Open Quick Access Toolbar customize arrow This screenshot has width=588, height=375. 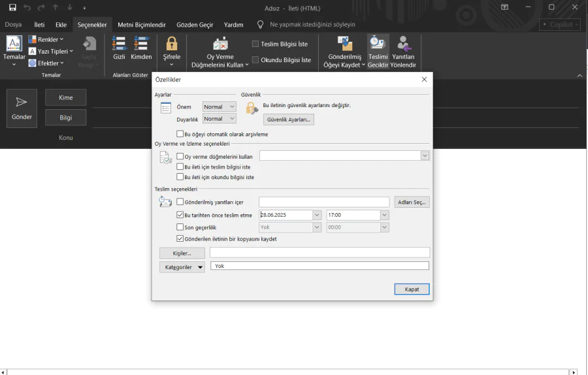click(x=84, y=8)
